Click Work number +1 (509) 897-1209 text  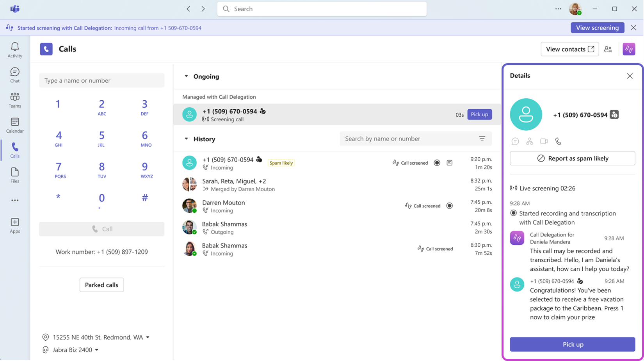coord(101,252)
